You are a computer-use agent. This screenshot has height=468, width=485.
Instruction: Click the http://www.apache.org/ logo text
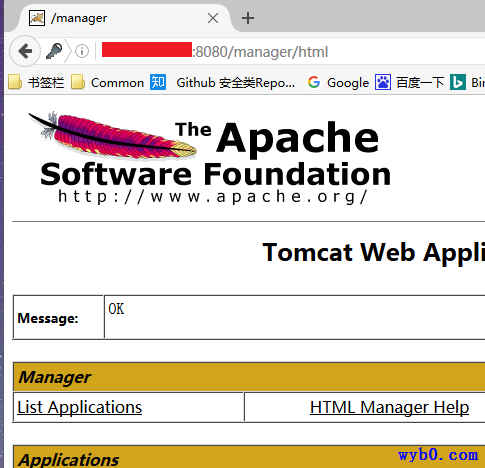213,197
